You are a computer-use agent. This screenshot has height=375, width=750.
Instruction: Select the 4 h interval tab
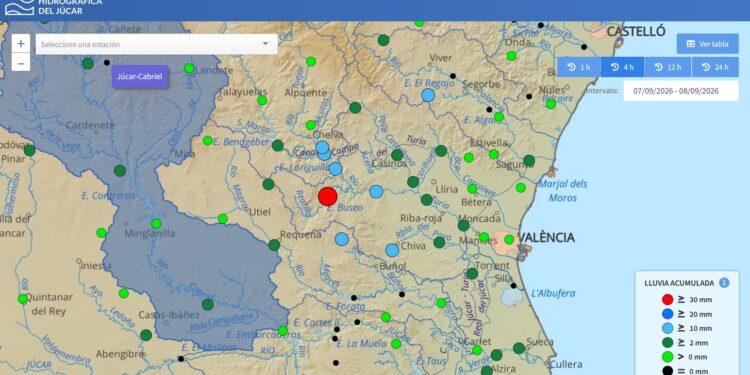622,67
